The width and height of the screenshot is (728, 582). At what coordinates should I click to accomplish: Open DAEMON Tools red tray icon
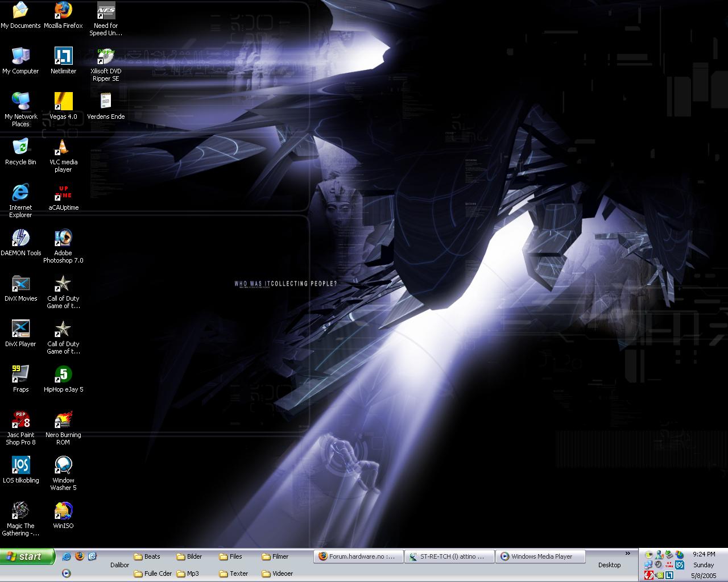[649, 575]
